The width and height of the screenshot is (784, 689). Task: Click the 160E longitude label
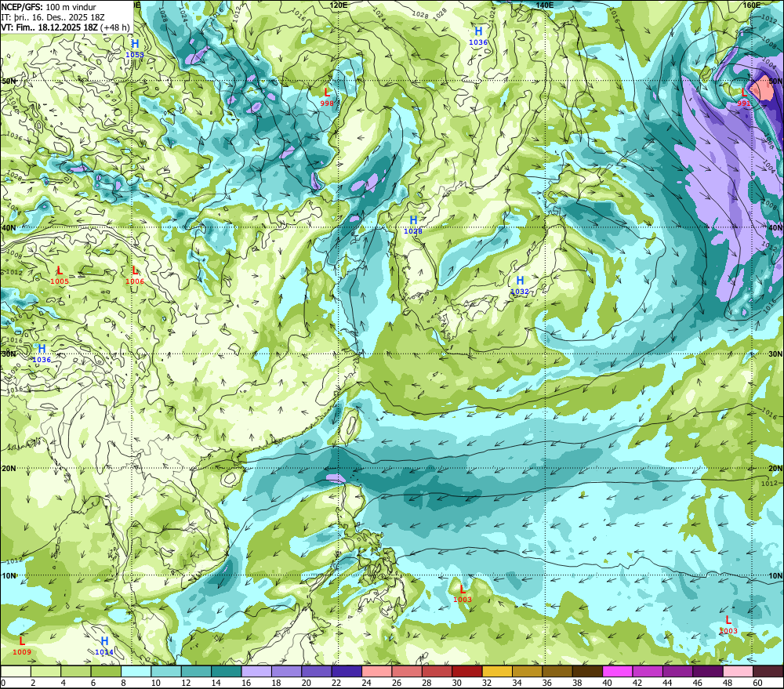752,5
